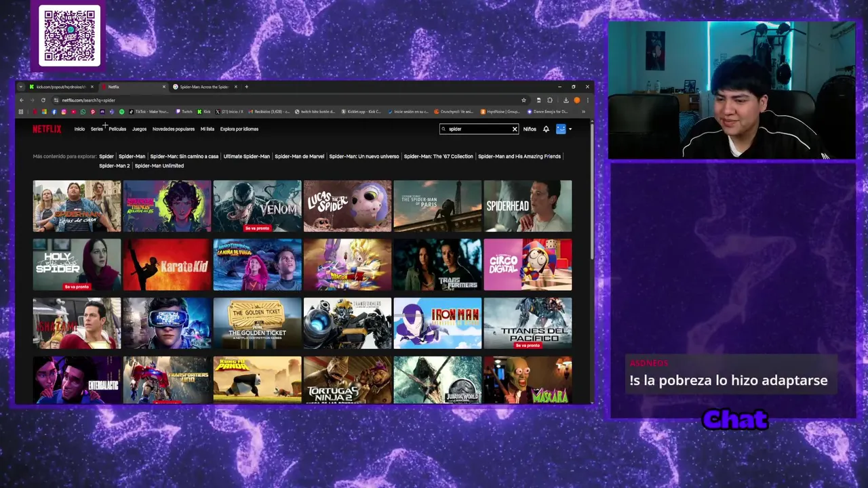Go forward in browser history
The width and height of the screenshot is (868, 488).
click(x=32, y=100)
